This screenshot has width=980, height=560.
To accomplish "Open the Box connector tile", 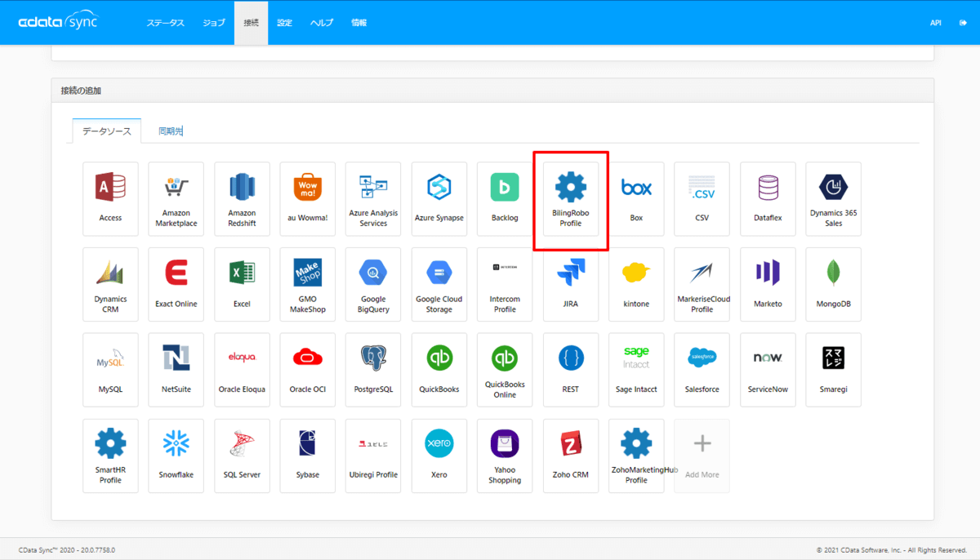I will tap(636, 198).
